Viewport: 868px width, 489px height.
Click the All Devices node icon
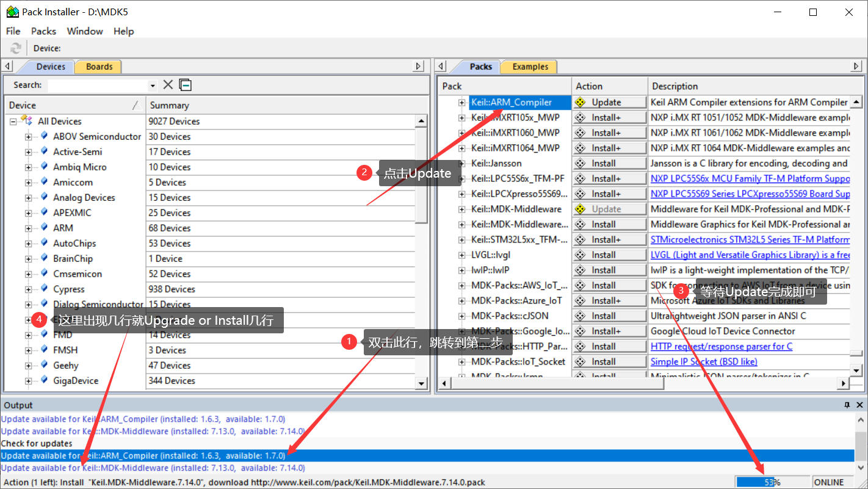(26, 120)
